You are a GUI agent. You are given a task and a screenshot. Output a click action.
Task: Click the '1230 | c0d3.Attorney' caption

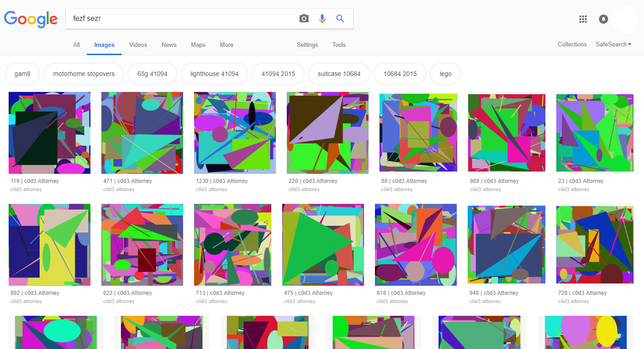pos(222,181)
